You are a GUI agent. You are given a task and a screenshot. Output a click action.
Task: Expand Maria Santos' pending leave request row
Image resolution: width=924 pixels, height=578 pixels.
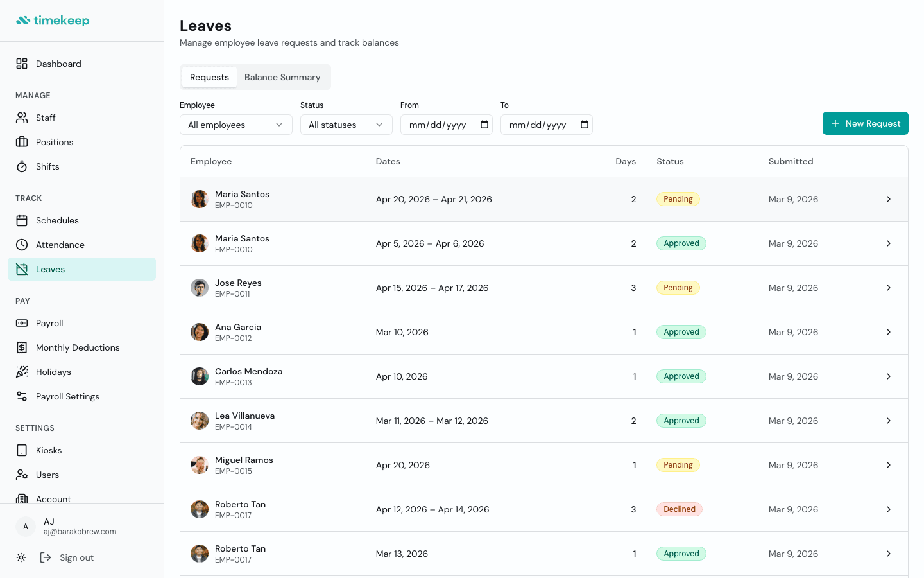click(x=889, y=199)
